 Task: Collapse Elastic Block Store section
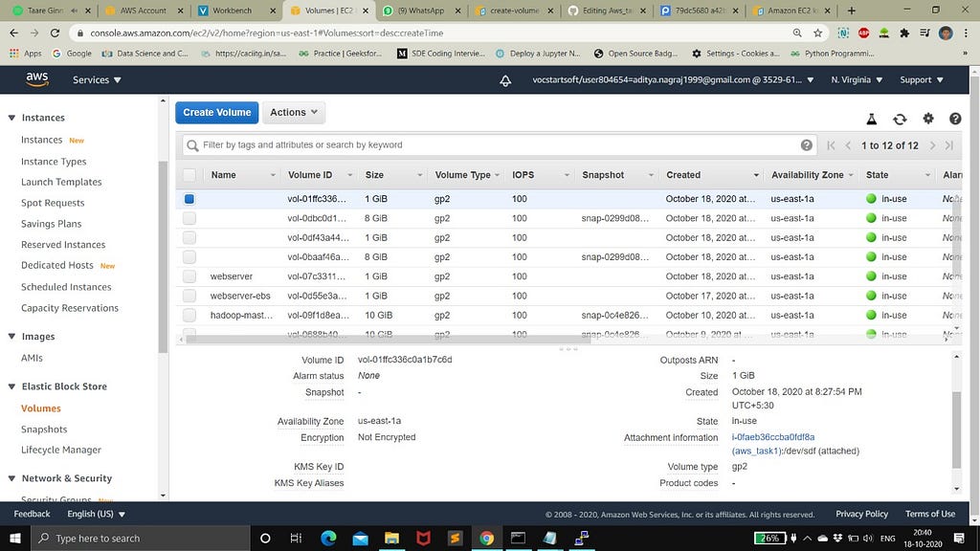11,386
